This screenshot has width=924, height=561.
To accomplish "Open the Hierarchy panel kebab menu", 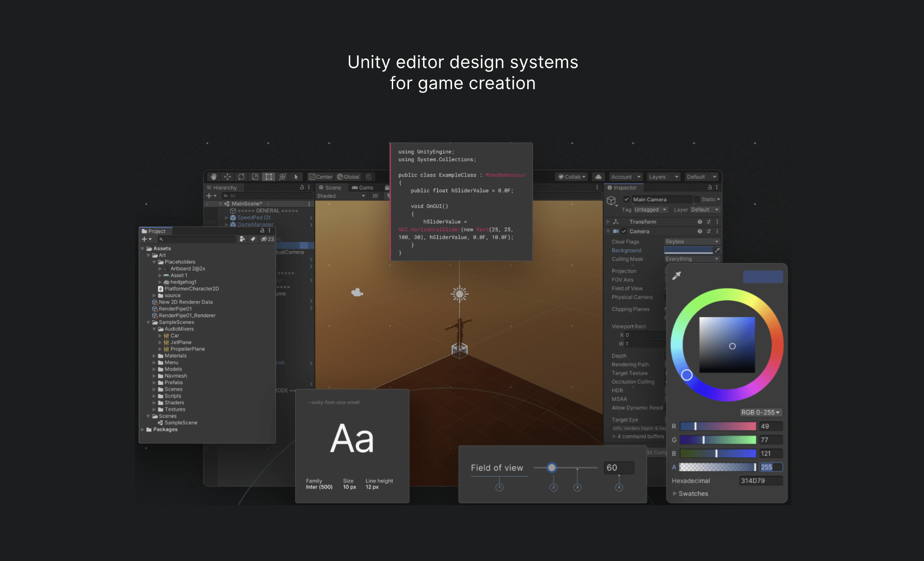I will [x=309, y=187].
